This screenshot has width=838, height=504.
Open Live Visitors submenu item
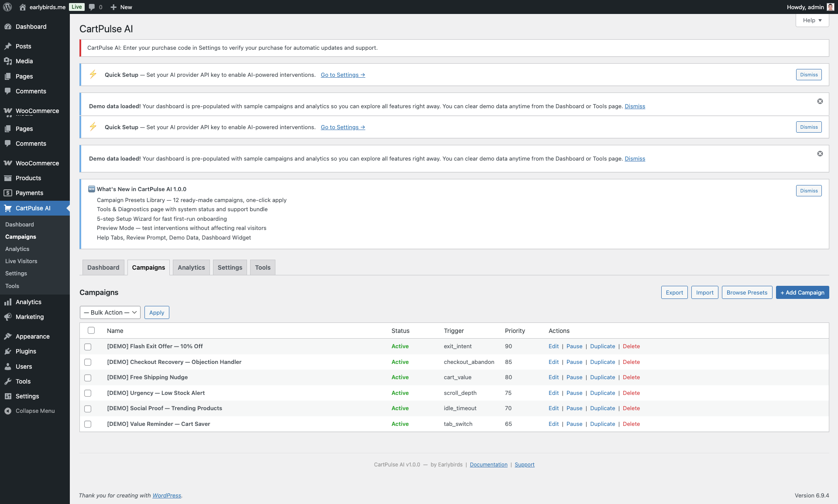pos(21,261)
